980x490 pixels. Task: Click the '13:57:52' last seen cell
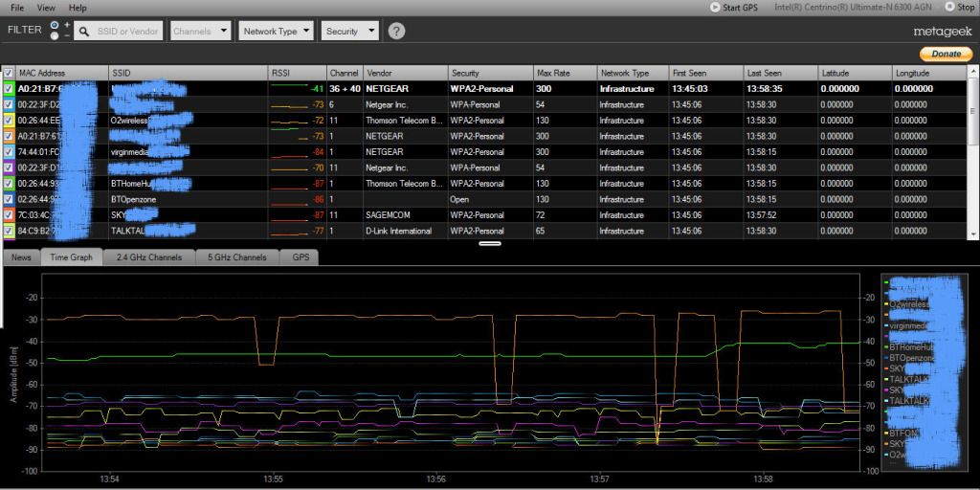point(761,215)
